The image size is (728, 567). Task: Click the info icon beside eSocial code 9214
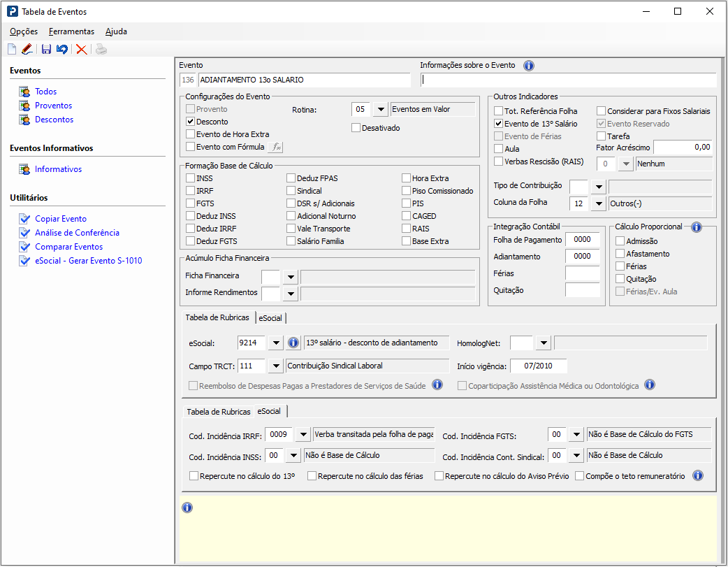293,343
